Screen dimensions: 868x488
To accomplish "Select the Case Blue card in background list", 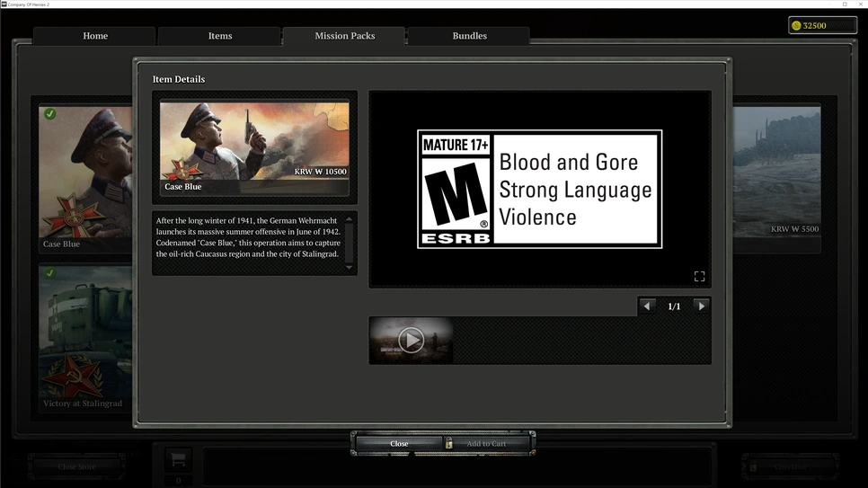I will pos(85,178).
